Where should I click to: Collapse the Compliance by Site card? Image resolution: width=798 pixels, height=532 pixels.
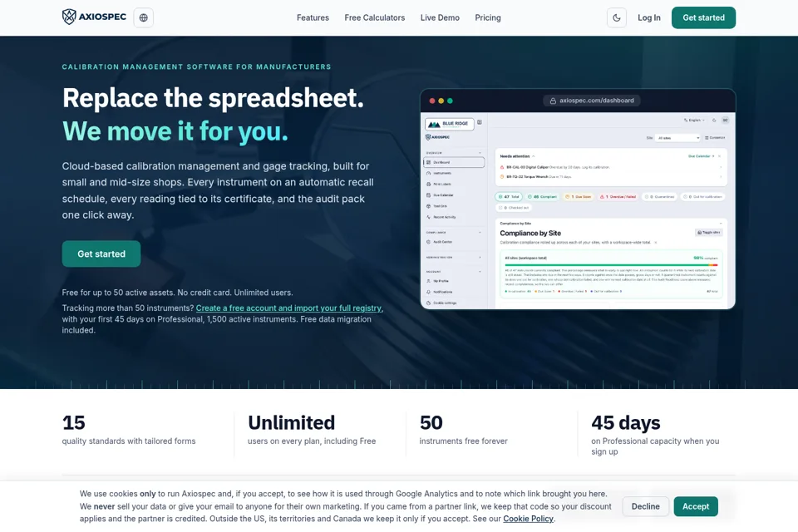click(721, 224)
